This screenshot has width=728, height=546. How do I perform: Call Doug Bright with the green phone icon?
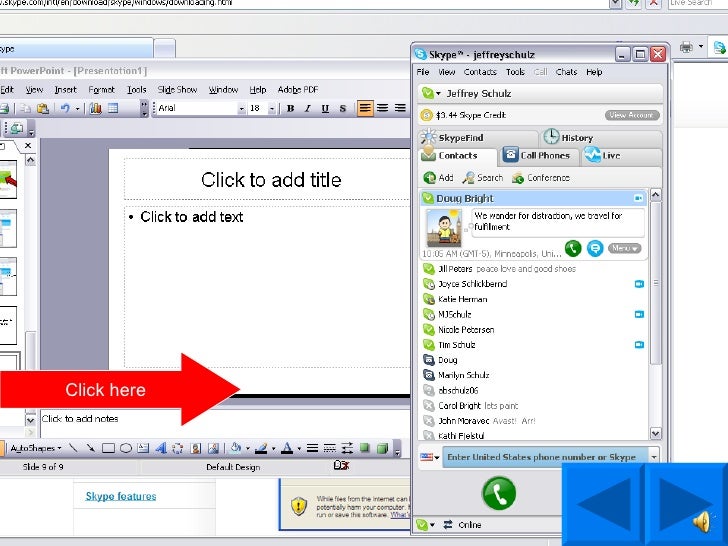pyautogui.click(x=573, y=248)
